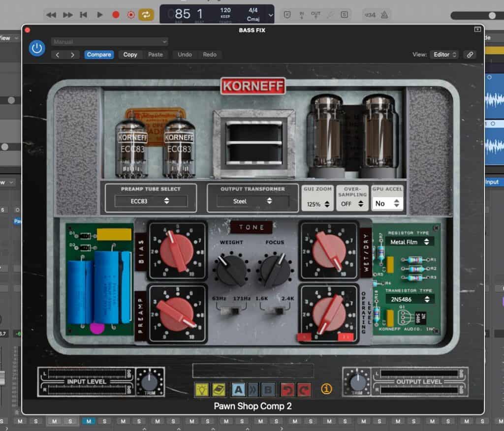Click the input TRIM knob
Screen dimensions: 504x431
point(150,382)
